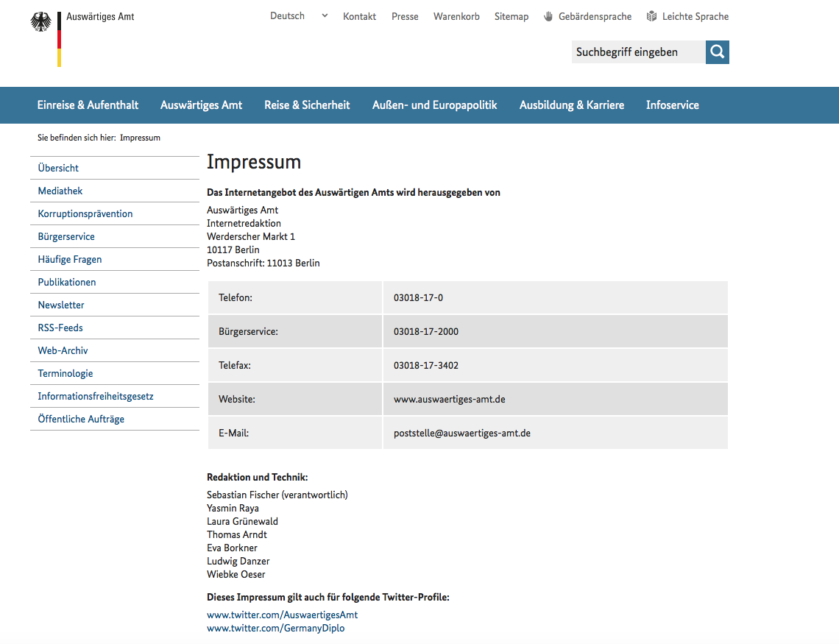Open the Infoservice menu
The width and height of the screenshot is (839, 644).
[672, 105]
